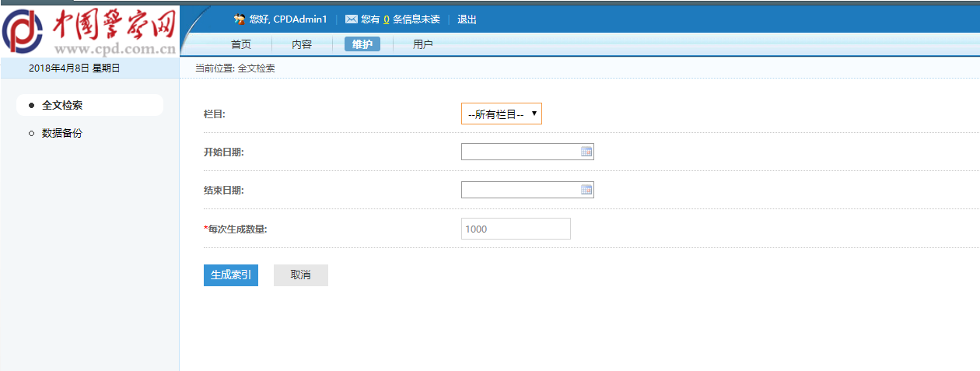Select 数据备份 in the sidebar
The width and height of the screenshot is (980, 371).
tap(62, 134)
